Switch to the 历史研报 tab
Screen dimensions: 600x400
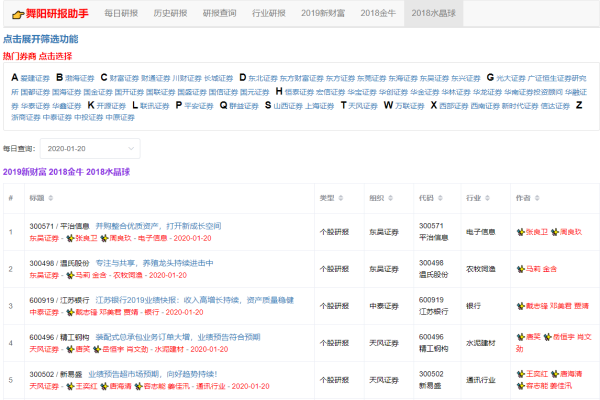170,13
